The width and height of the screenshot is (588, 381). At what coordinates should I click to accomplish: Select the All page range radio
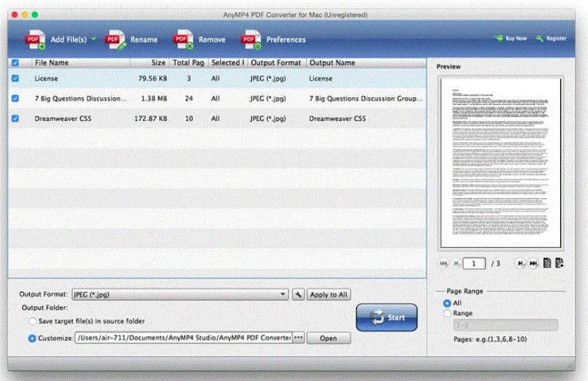tap(447, 303)
